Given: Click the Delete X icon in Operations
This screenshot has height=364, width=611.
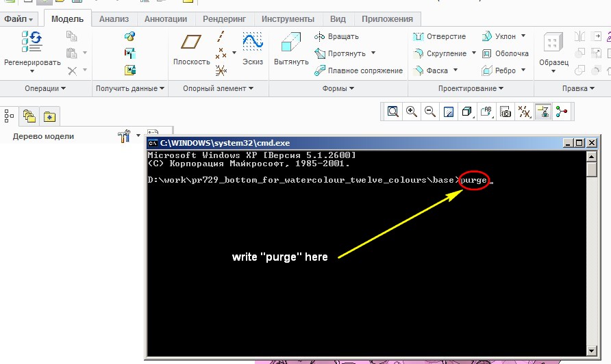Looking at the screenshot, I should (72, 70).
